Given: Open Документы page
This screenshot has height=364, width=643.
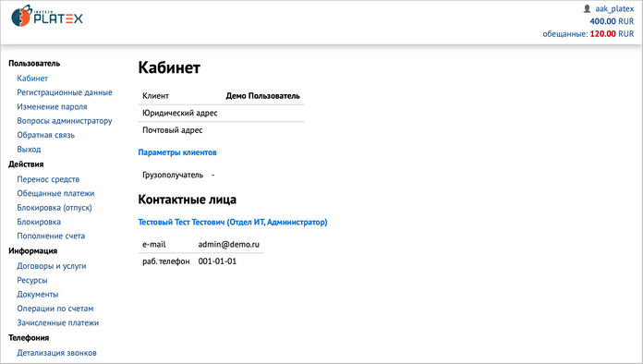Looking at the screenshot, I should pos(38,295).
